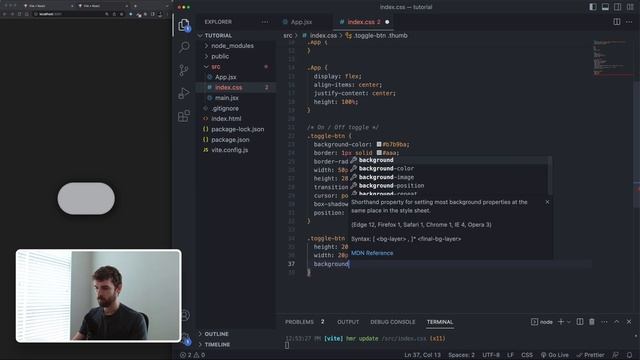
Task: Click the #aaa border color swatch
Action: (379, 153)
